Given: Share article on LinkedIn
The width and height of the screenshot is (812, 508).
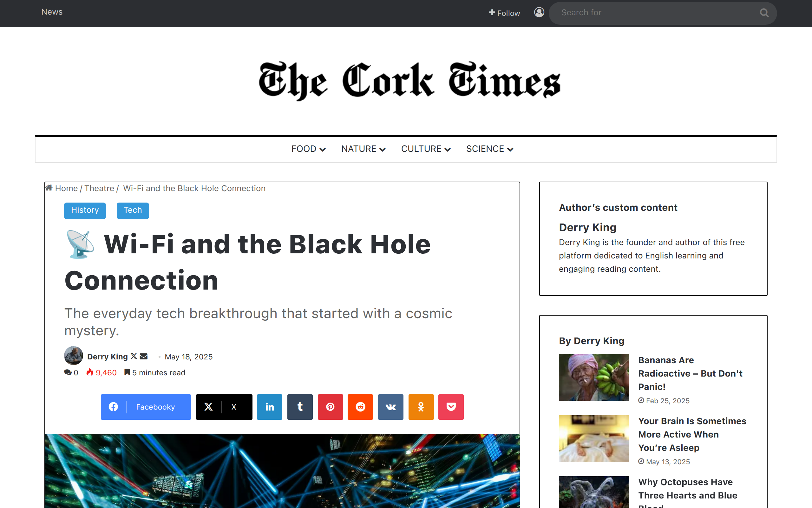Looking at the screenshot, I should (269, 407).
